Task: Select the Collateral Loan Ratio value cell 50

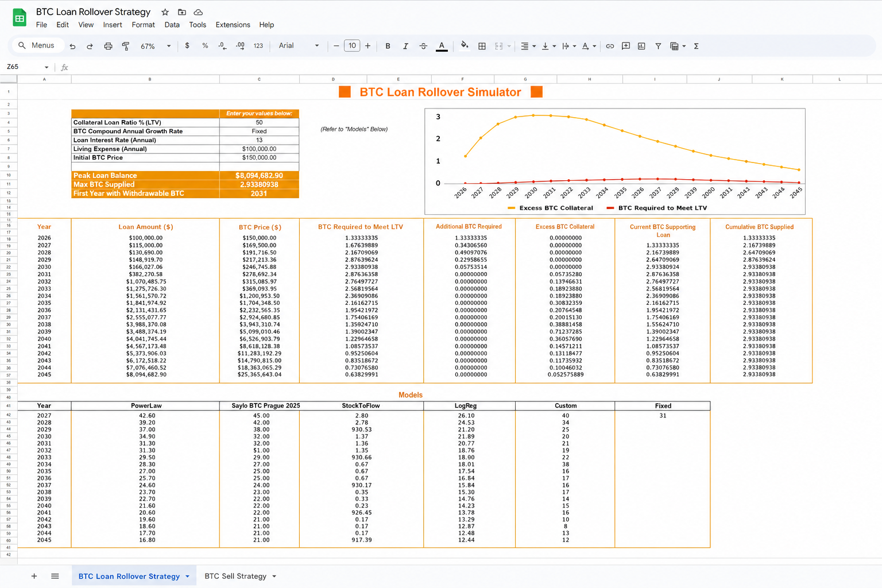Action: coord(259,122)
